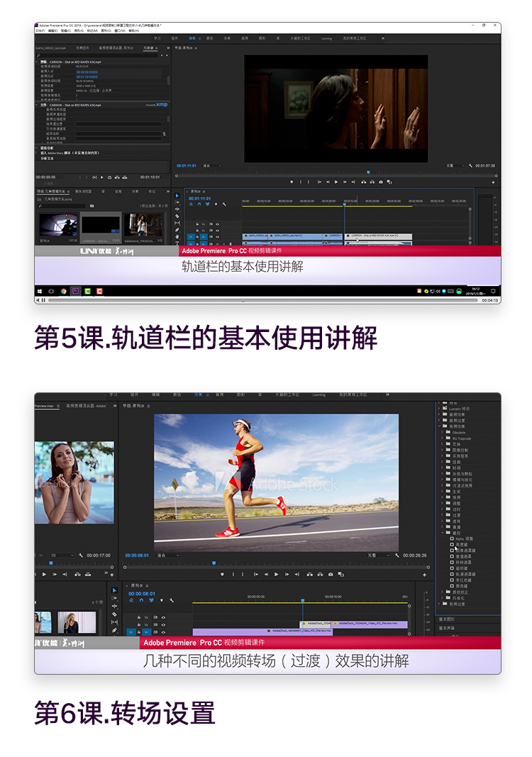Click the green Camtasia taskbar icon
The image size is (532, 757).
pos(87,291)
